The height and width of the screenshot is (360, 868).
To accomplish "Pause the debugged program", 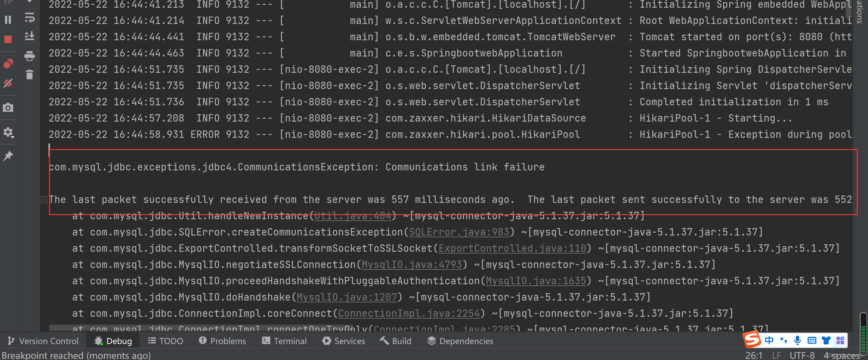I will tap(8, 20).
